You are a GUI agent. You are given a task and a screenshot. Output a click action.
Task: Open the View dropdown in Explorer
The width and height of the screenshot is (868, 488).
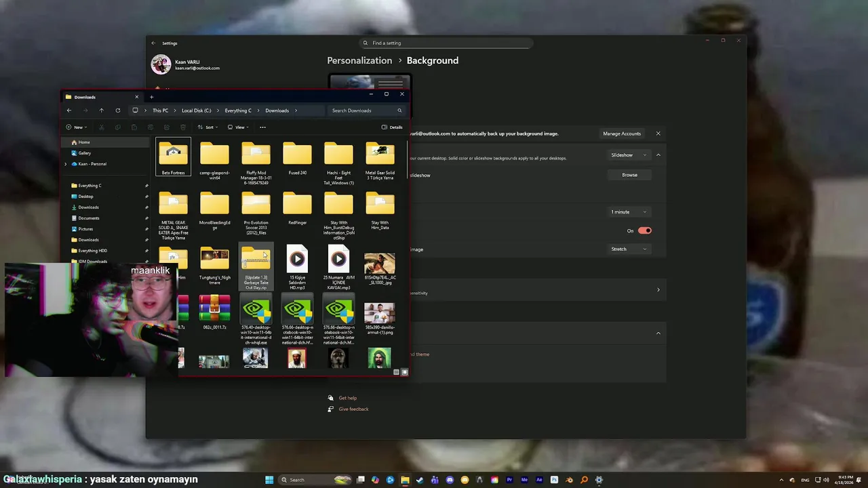point(238,127)
